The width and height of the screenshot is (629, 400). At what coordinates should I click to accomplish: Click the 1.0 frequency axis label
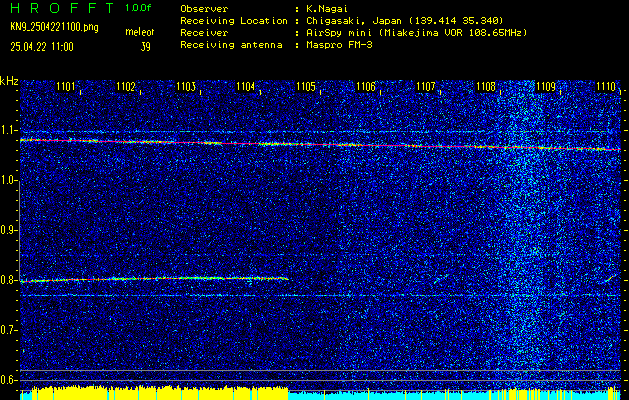click(8, 180)
